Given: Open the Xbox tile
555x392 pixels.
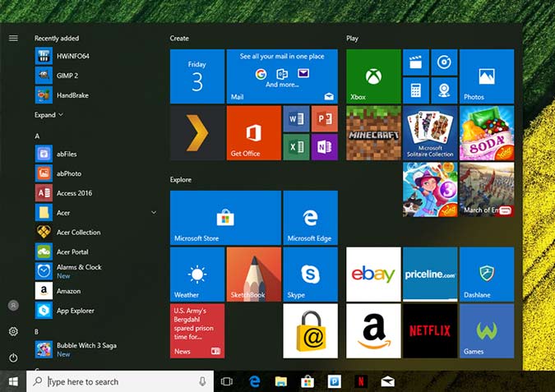Looking at the screenshot, I should 373,76.
